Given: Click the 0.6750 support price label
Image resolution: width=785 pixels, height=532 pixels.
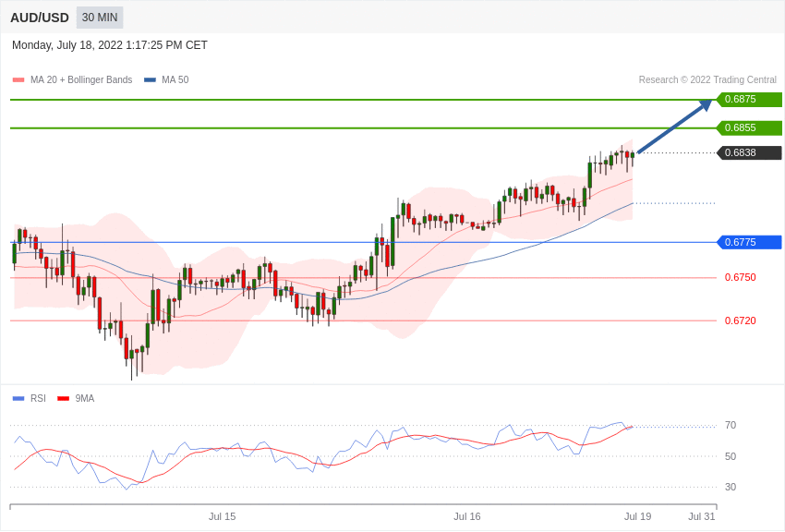Looking at the screenshot, I should (x=741, y=277).
